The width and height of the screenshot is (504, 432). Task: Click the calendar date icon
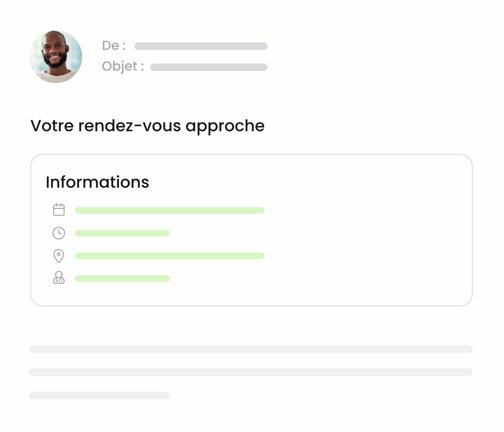click(59, 210)
